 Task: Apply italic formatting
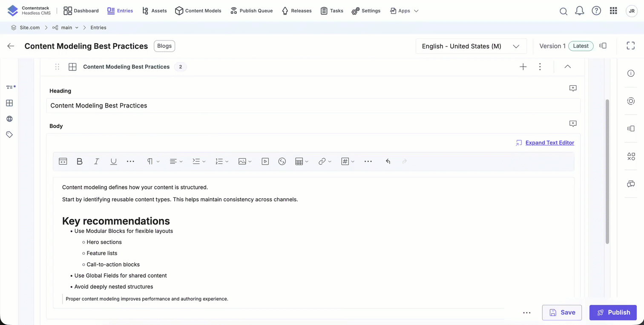pos(96,161)
